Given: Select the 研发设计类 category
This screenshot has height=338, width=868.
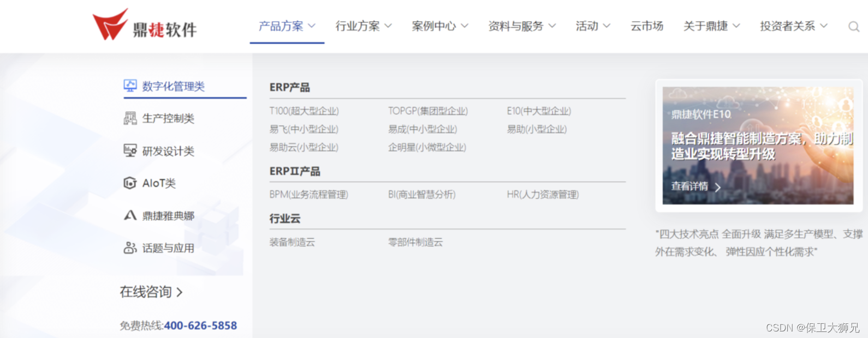Looking at the screenshot, I should [x=168, y=151].
